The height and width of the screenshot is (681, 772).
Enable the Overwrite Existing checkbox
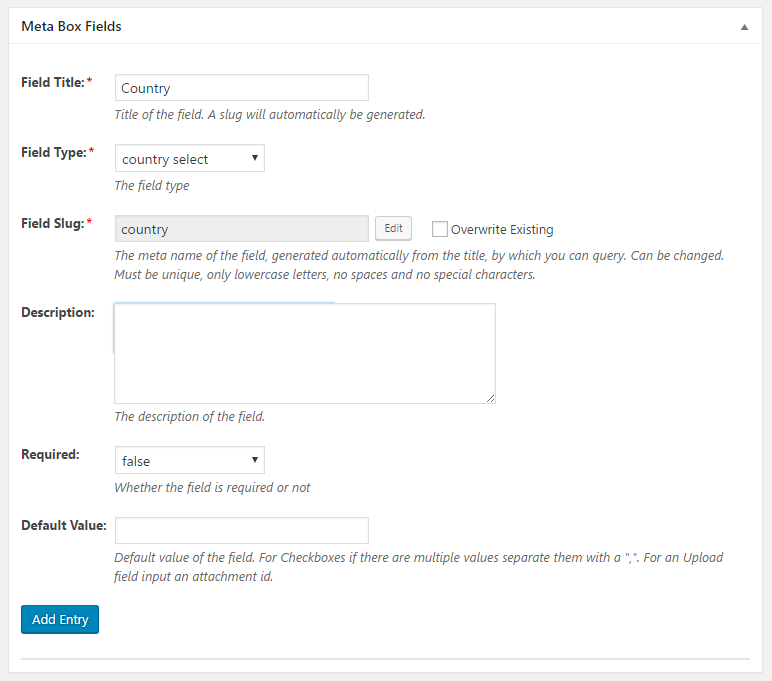pyautogui.click(x=440, y=229)
